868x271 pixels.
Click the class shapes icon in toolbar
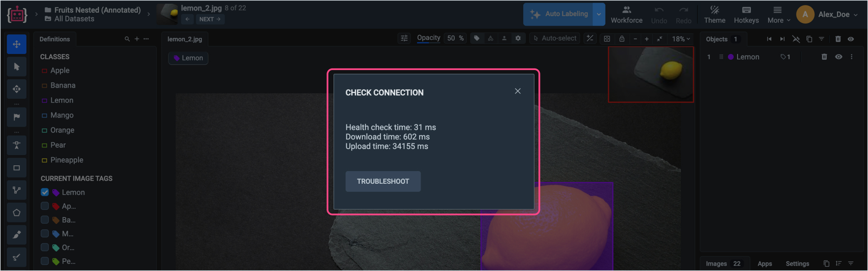pos(490,38)
